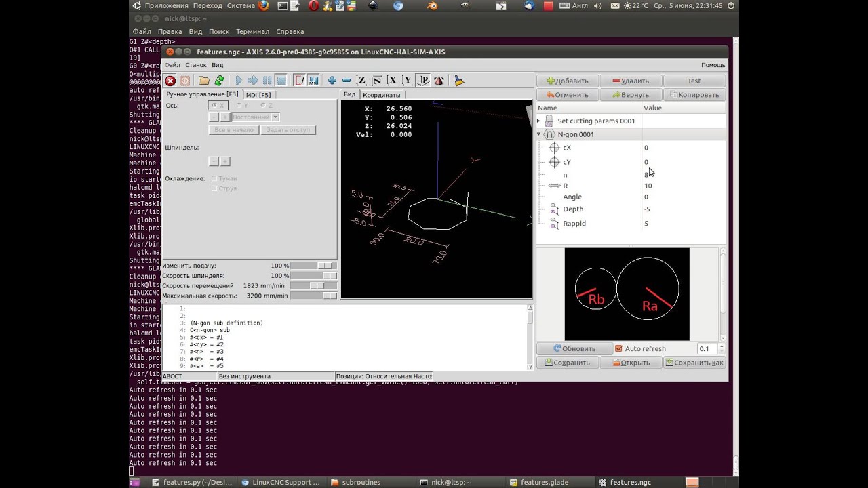The width and height of the screenshot is (868, 488).
Task: Switch to rotated Z view
Action: coord(377,81)
